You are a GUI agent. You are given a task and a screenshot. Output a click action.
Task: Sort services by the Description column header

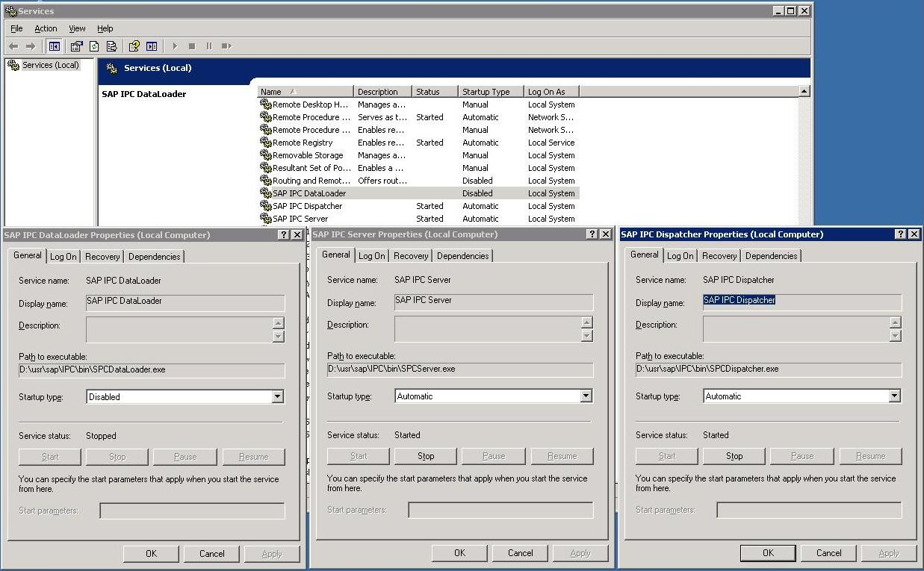pyautogui.click(x=383, y=92)
